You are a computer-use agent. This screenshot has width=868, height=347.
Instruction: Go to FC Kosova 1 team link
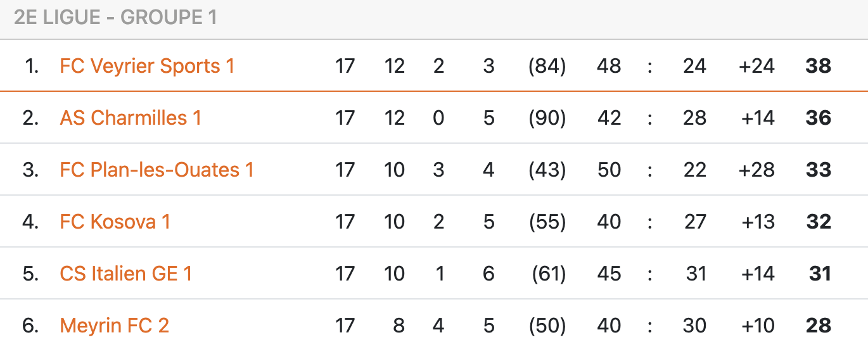pyautogui.click(x=115, y=222)
